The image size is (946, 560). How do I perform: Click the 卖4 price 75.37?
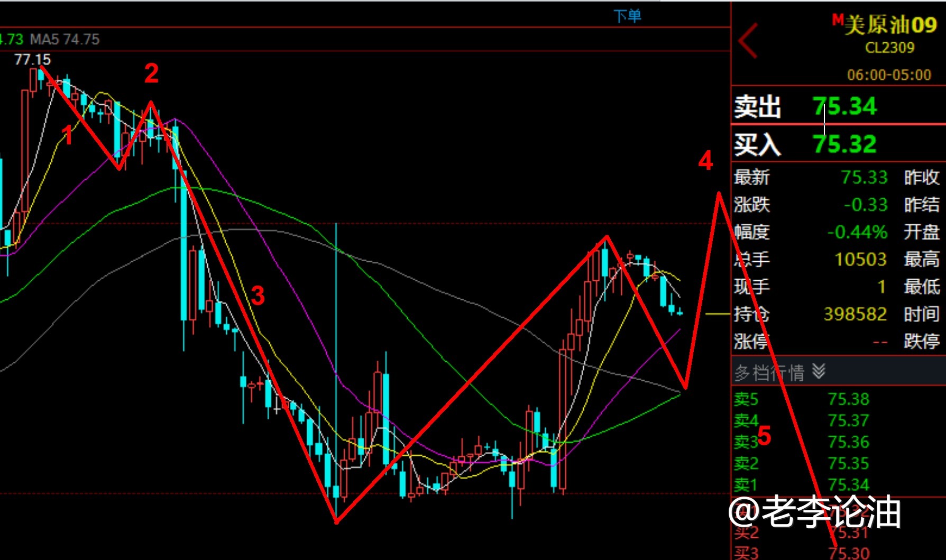(x=848, y=421)
